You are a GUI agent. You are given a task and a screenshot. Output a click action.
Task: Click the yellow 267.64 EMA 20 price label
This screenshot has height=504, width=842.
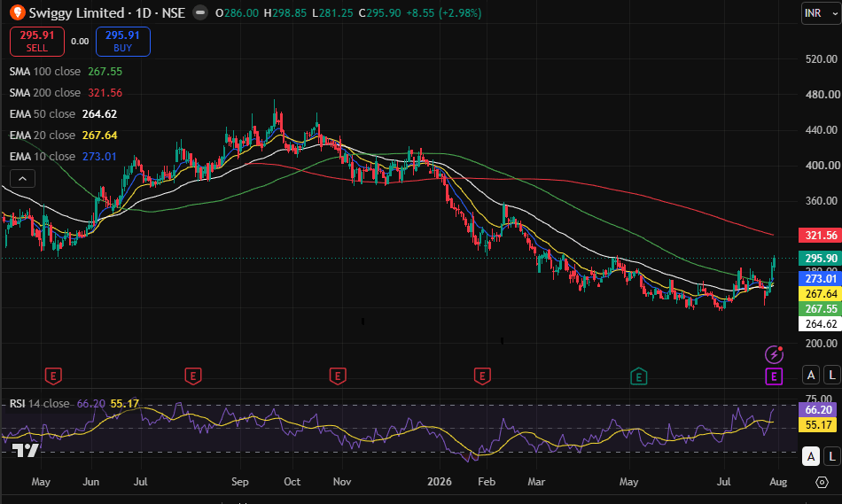(x=820, y=293)
